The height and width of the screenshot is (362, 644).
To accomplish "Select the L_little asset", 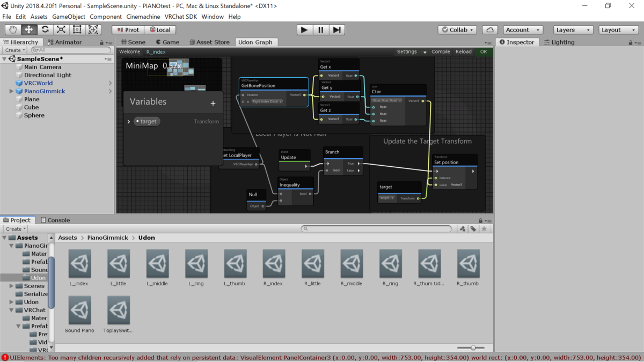I will pos(119,268).
